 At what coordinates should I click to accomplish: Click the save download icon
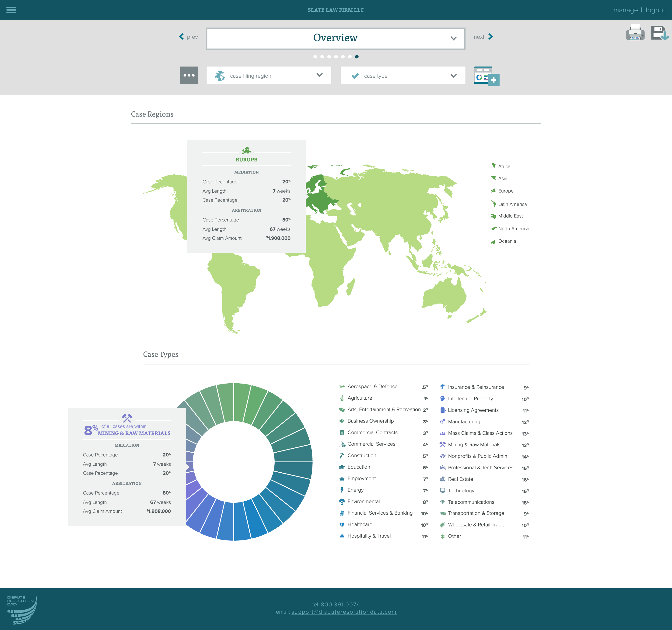(x=659, y=33)
